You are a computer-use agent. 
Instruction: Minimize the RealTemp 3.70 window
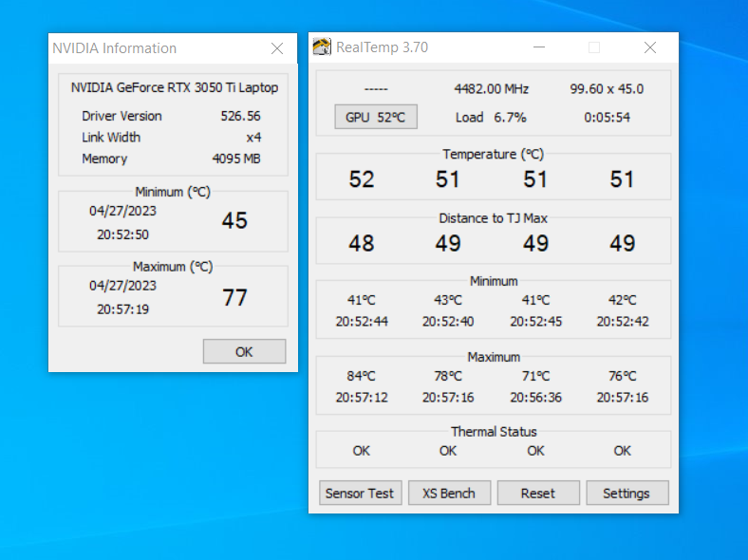tap(539, 47)
